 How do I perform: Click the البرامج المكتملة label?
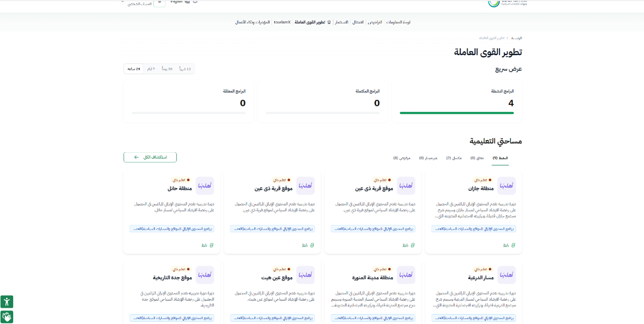pos(367,91)
